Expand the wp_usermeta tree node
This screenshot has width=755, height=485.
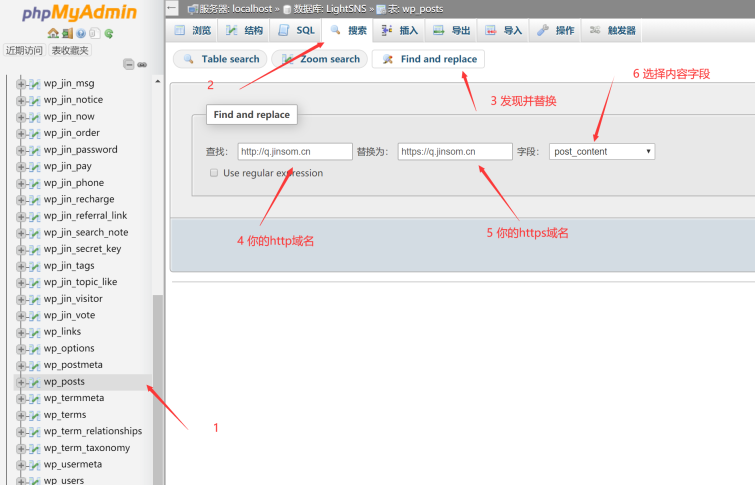[x=21, y=465]
